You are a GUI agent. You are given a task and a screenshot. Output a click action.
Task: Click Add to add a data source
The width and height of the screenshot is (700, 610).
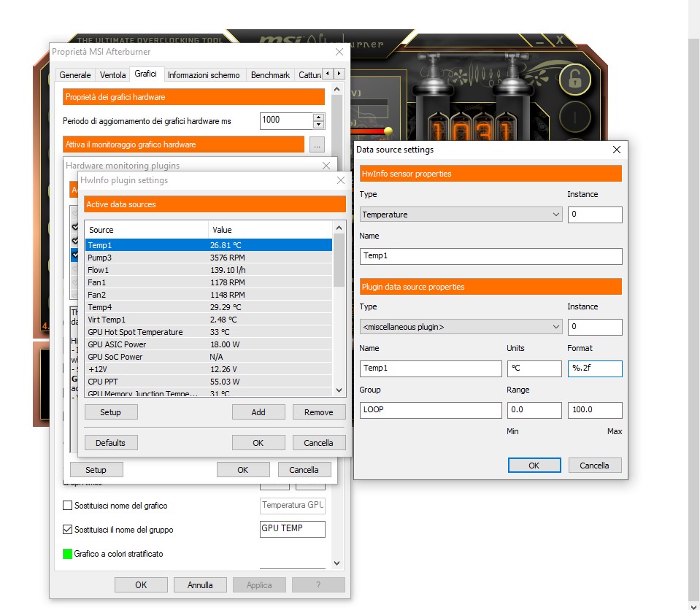coord(258,412)
